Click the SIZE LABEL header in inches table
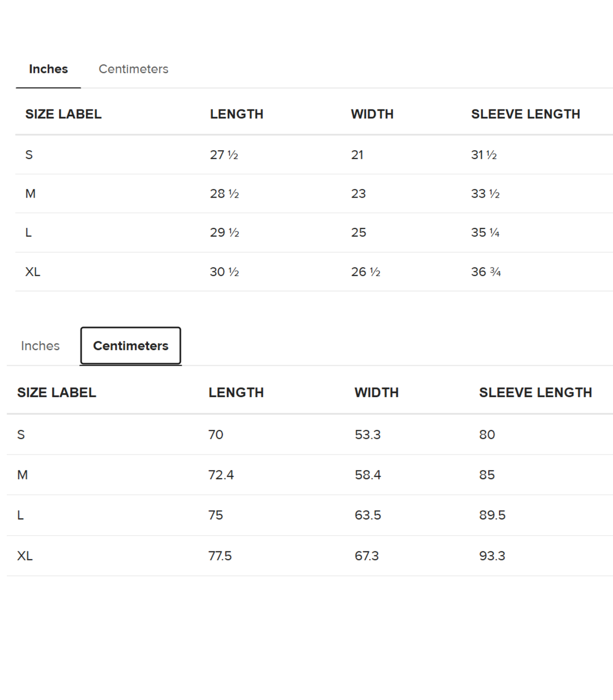The width and height of the screenshot is (613, 700). (x=63, y=114)
